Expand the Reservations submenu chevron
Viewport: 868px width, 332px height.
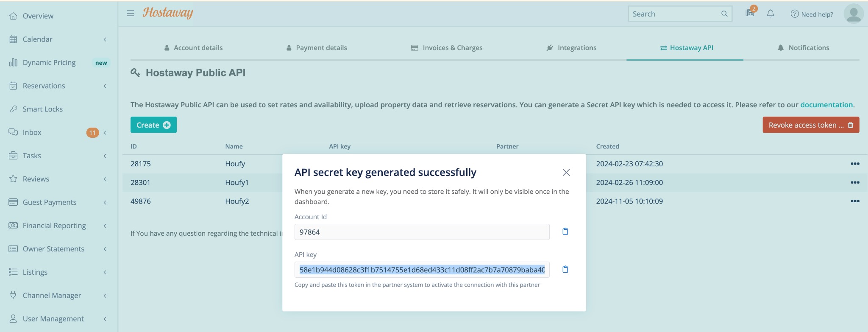[x=105, y=86]
